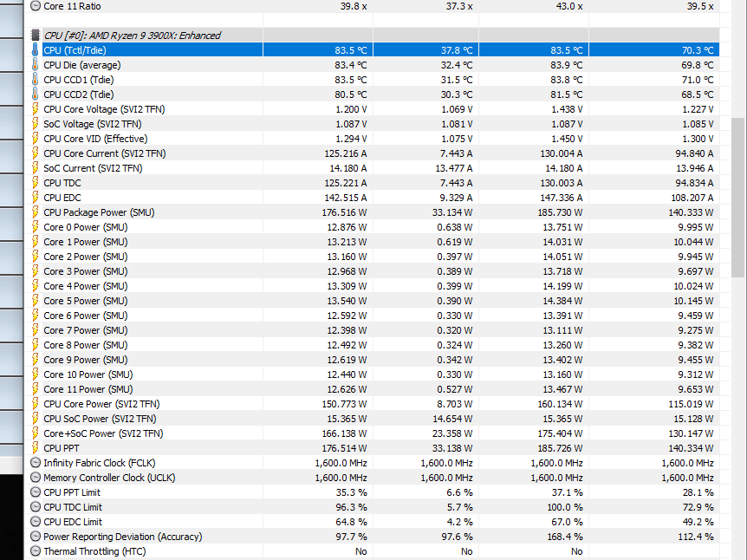Image resolution: width=747 pixels, height=560 pixels.
Task: Click the 185.730 W maximum package power value
Action: pyautogui.click(x=560, y=212)
